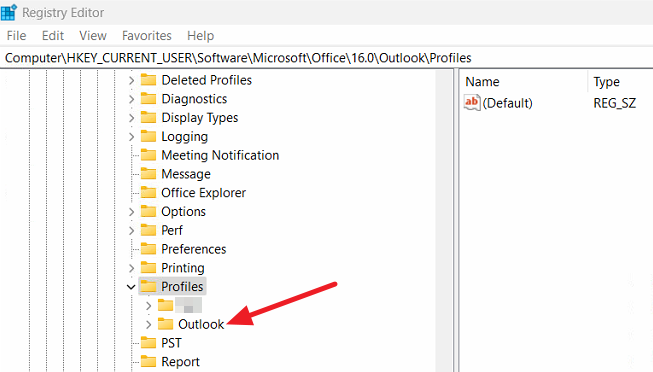Select the Perf key label

click(x=172, y=230)
